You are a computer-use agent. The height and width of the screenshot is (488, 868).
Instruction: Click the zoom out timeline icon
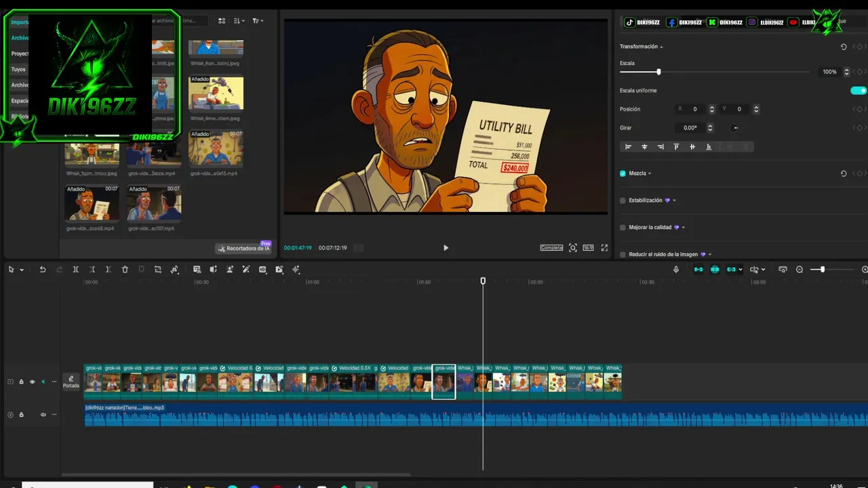coord(800,270)
